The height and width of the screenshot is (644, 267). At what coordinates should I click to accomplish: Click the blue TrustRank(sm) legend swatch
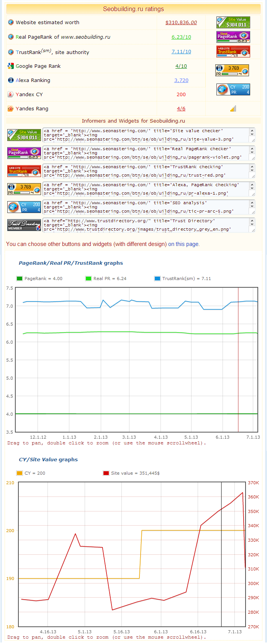point(157,279)
